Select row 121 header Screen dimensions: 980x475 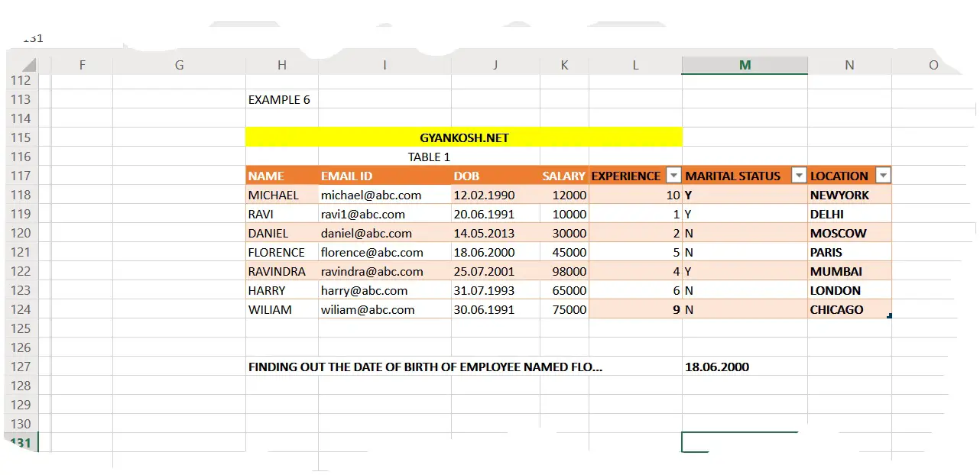[x=21, y=252]
